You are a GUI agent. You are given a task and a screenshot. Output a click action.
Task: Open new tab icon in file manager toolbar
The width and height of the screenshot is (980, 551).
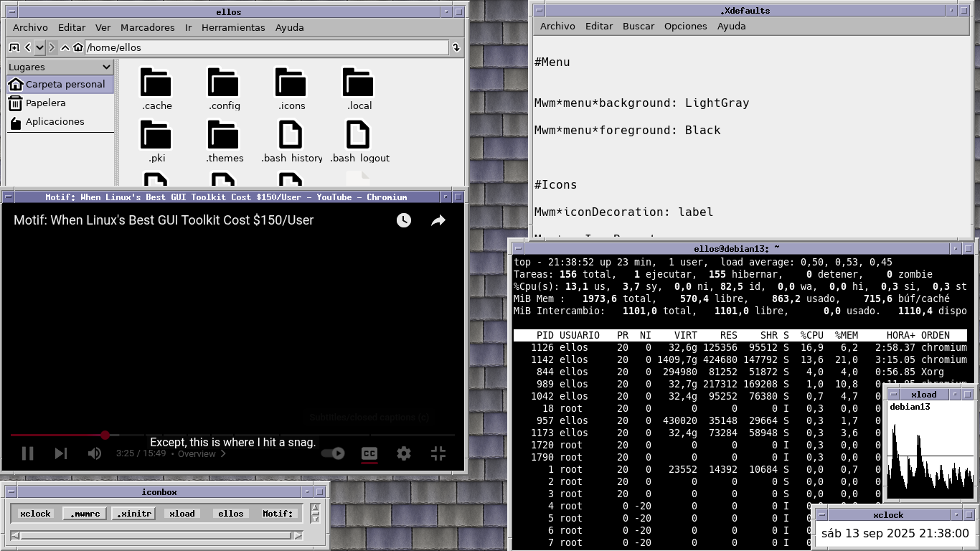tap(14, 47)
